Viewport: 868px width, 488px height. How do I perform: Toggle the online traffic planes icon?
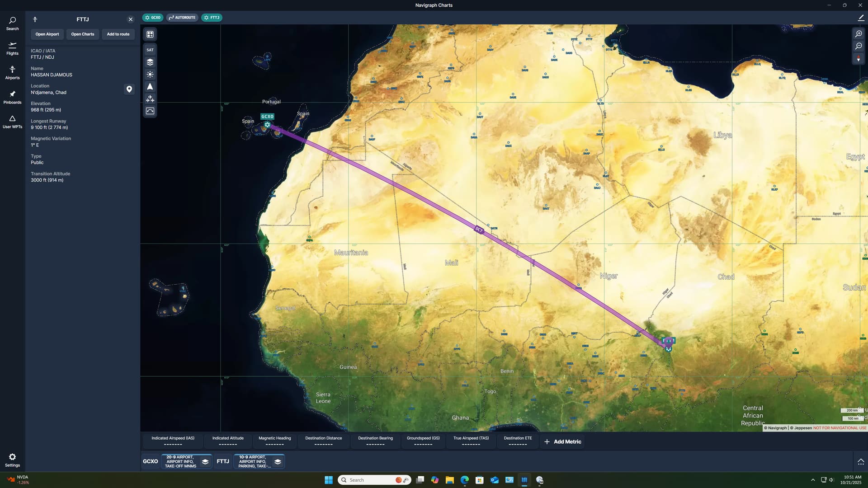150,99
